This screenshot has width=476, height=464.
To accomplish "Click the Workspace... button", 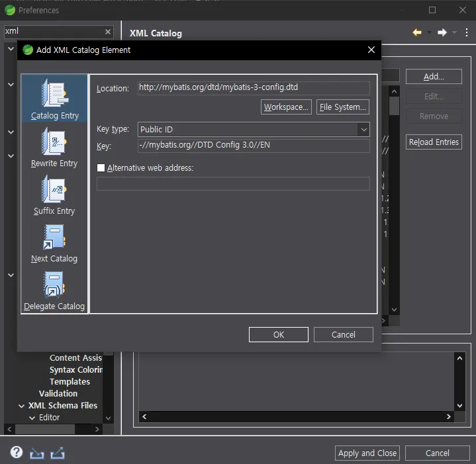I will tap(286, 107).
